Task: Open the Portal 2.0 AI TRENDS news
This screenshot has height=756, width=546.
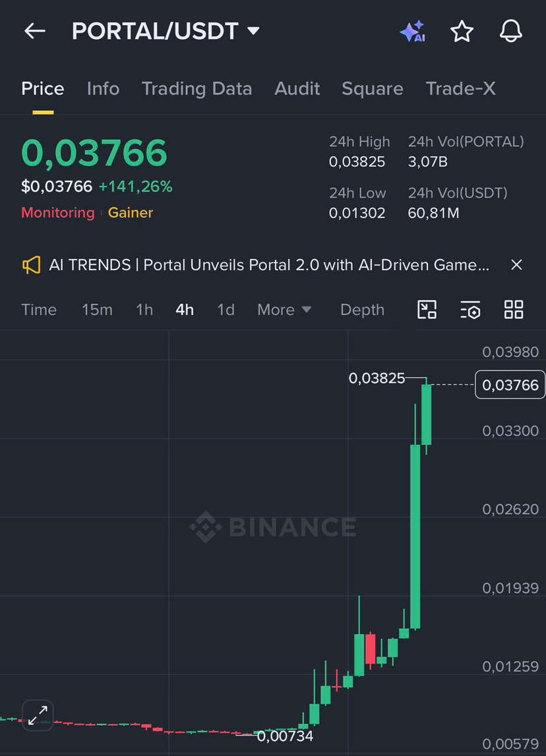Action: point(269,265)
